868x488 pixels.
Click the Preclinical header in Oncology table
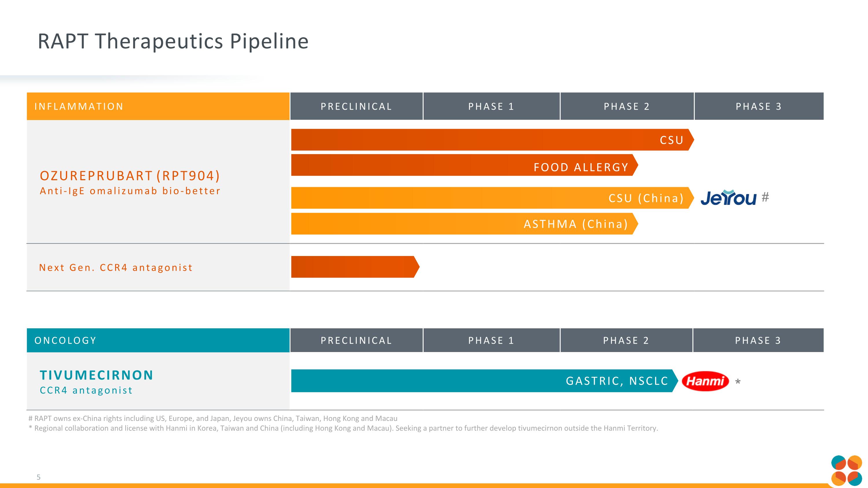(356, 340)
